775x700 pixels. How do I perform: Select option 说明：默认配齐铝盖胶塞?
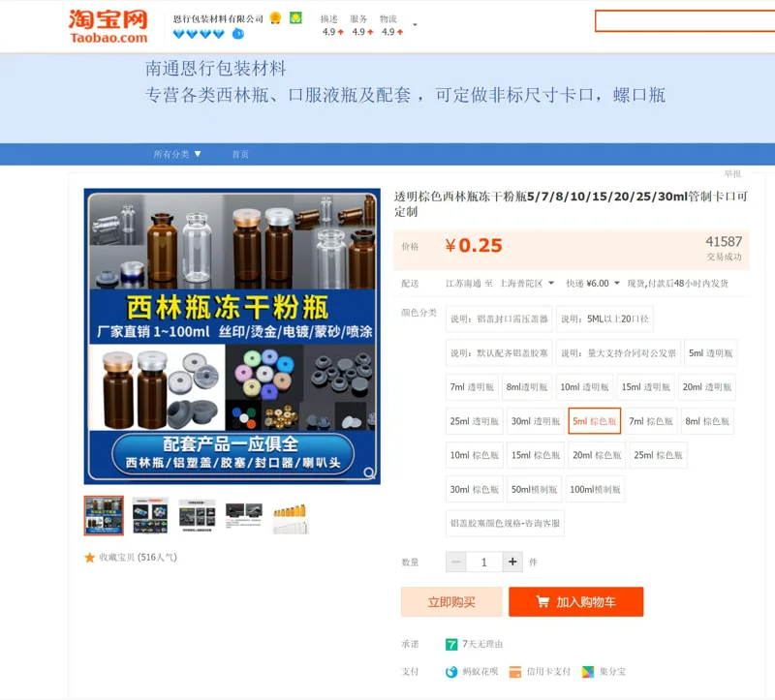point(499,353)
